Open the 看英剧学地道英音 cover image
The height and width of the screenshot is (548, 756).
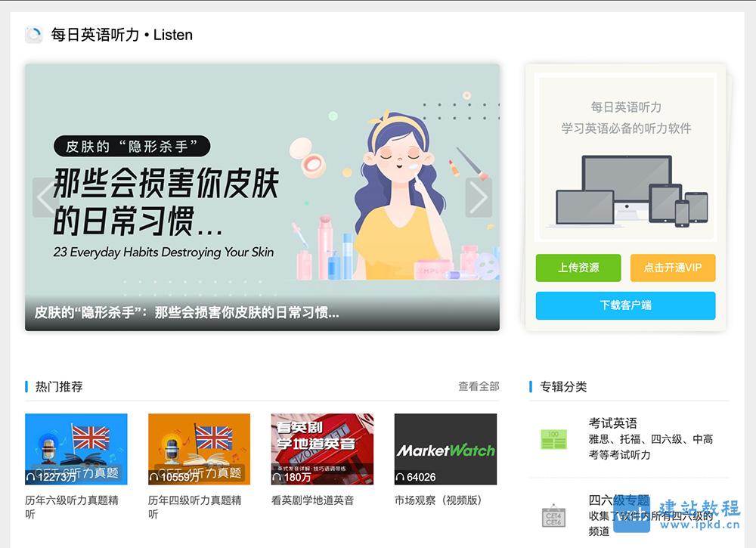322,449
